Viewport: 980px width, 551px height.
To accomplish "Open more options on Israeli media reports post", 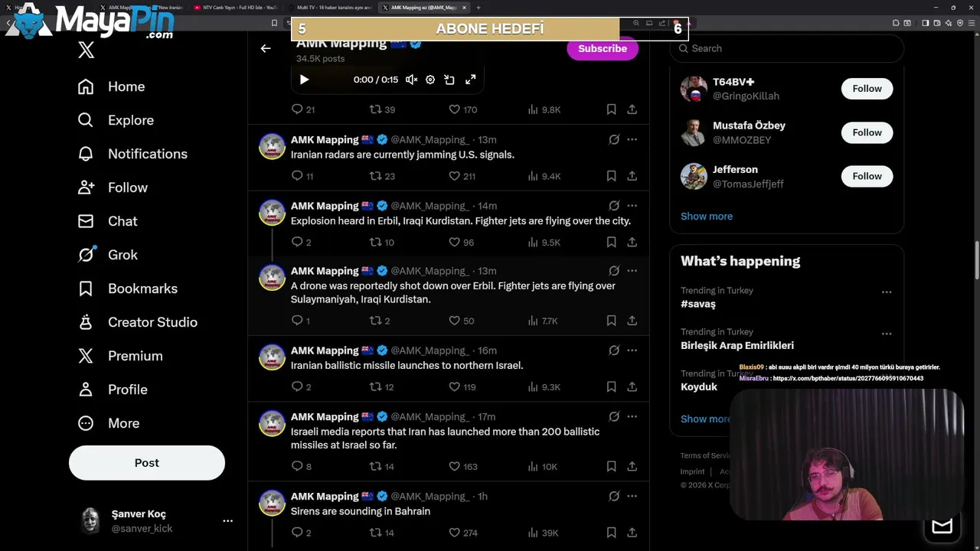I will 632,417.
